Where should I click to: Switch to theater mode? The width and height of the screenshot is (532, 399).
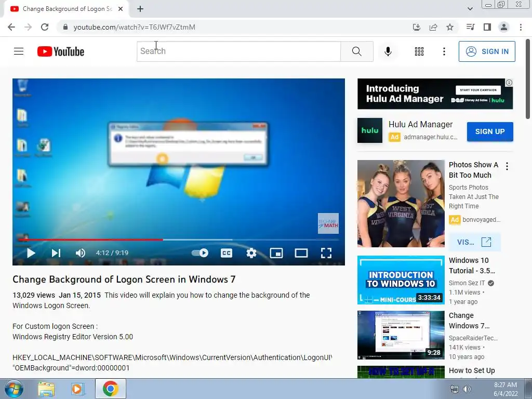click(301, 253)
